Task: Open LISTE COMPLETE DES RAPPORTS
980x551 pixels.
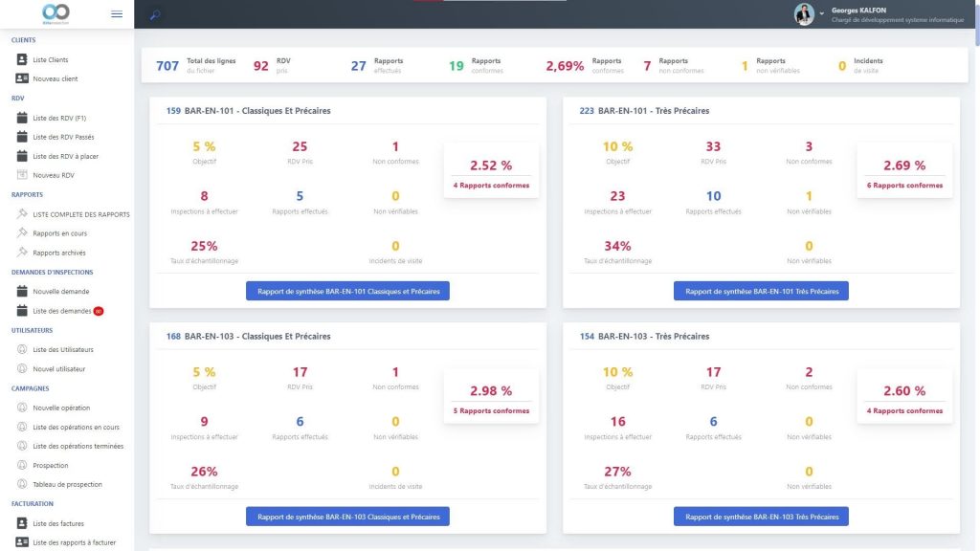Action: coord(80,214)
